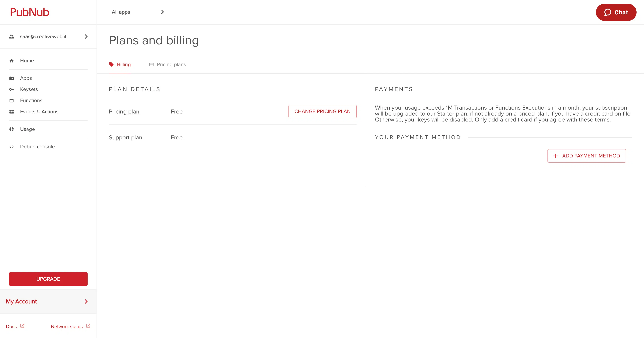This screenshot has width=644, height=338.
Task: Open the saas@creativeweb.it account switcher
Action: 48,37
